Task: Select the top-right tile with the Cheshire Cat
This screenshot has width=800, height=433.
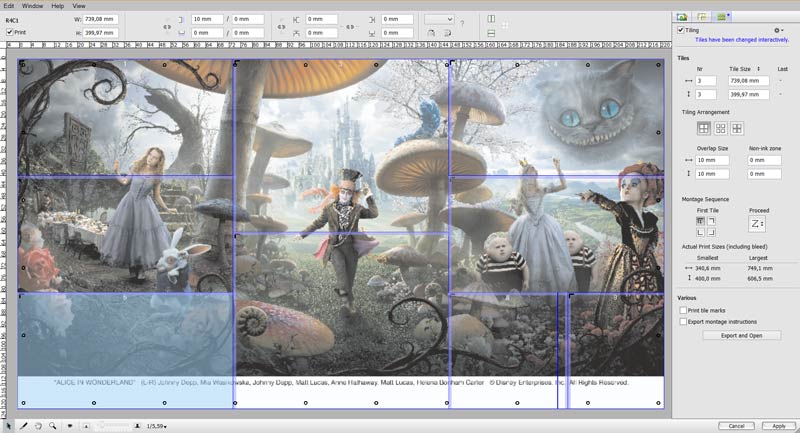Action: pyautogui.click(x=557, y=118)
